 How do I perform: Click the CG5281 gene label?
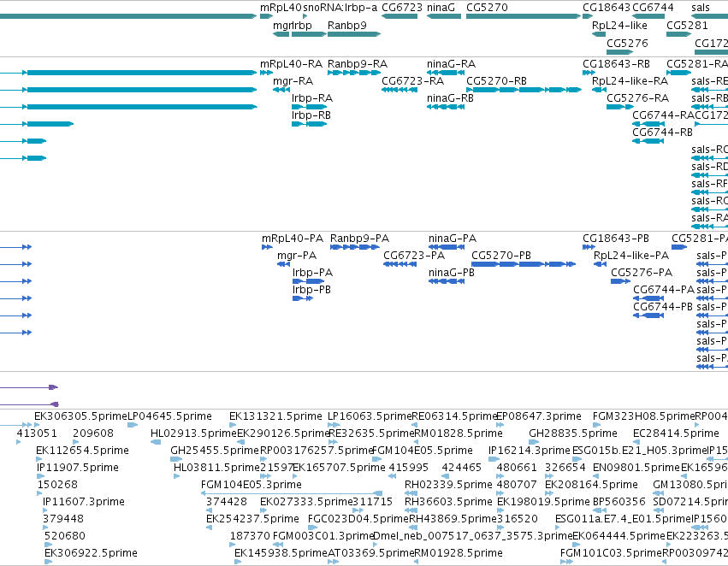pos(687,26)
